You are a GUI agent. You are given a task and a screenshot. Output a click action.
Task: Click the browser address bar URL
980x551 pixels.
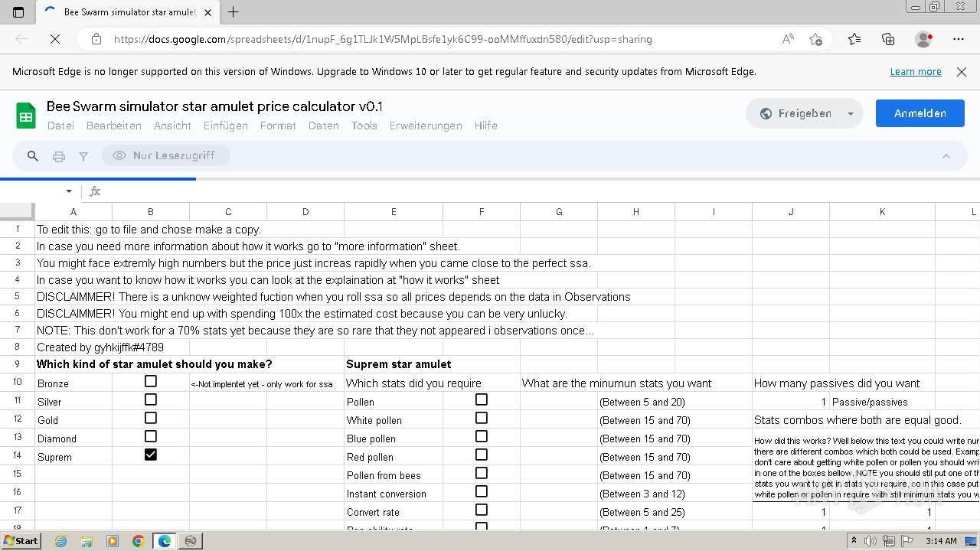383,39
